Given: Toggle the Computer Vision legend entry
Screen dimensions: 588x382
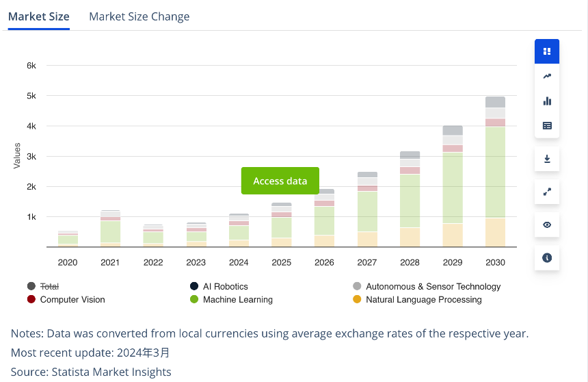Looking at the screenshot, I should pyautogui.click(x=66, y=299).
